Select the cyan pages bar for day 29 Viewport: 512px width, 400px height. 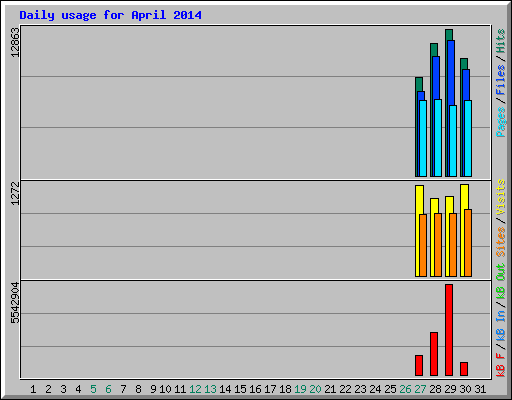tap(453, 141)
